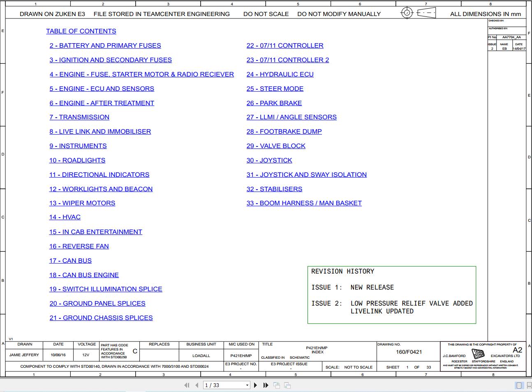Open 12 - WORKLIGHTS AND BEACON link
This screenshot has width=532, height=392.
[x=101, y=189]
